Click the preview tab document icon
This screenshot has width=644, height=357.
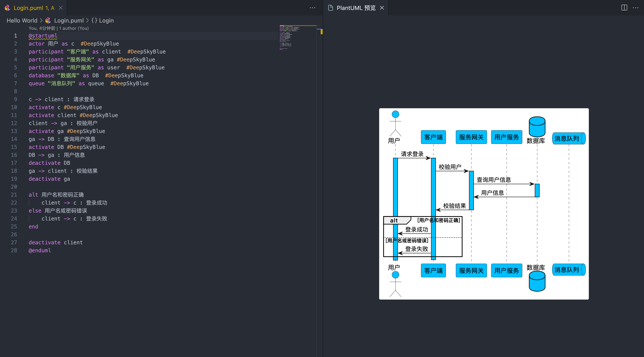click(331, 8)
